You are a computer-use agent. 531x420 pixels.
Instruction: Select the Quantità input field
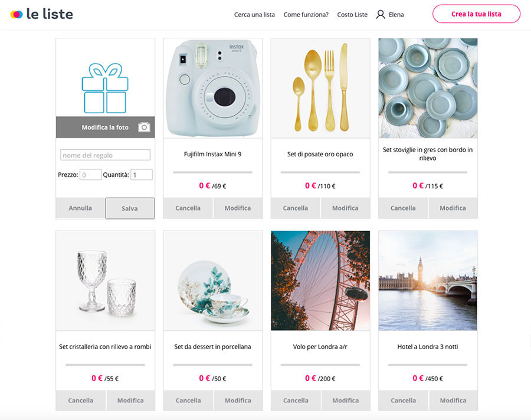coord(142,175)
